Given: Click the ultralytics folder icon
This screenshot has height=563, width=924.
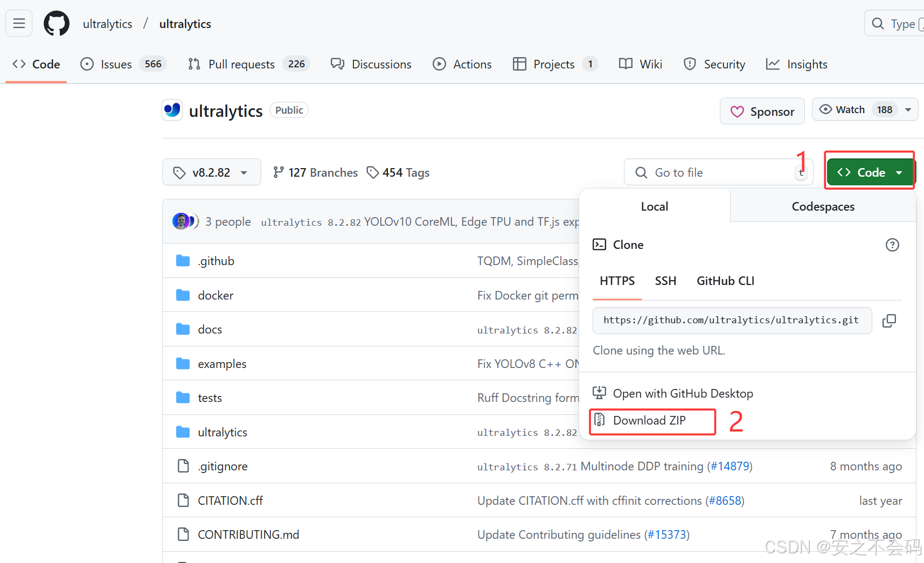Looking at the screenshot, I should (183, 432).
